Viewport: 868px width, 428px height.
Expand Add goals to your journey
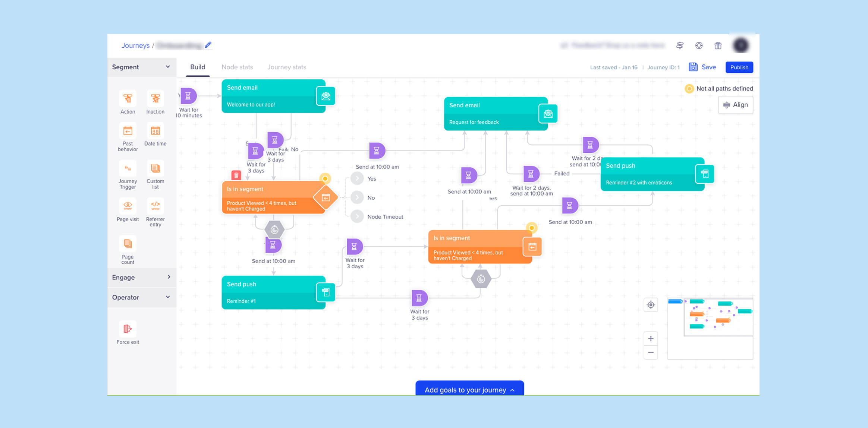469,390
